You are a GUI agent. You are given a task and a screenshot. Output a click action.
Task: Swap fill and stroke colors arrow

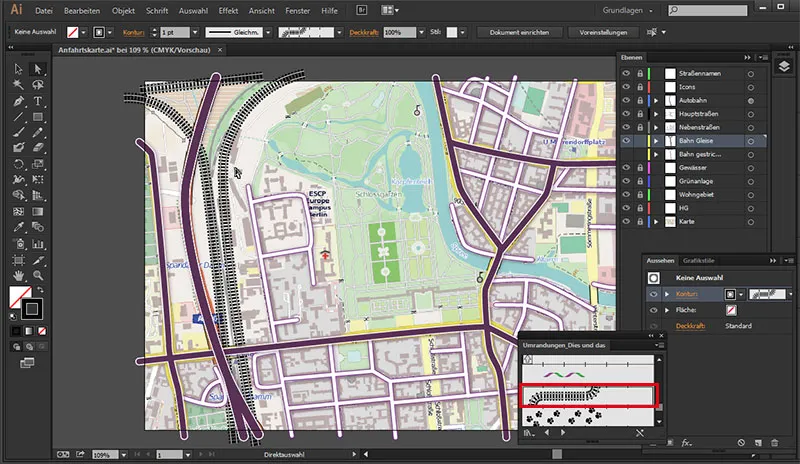click(40, 289)
